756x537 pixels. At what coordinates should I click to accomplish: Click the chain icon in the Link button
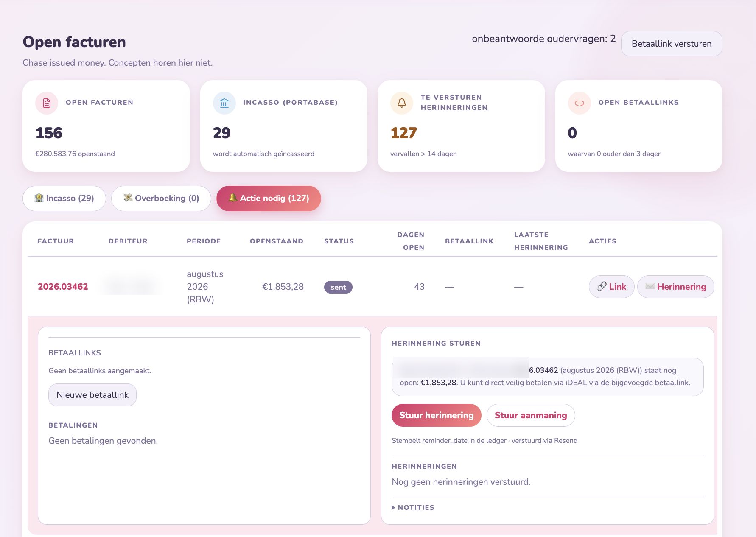(x=602, y=287)
